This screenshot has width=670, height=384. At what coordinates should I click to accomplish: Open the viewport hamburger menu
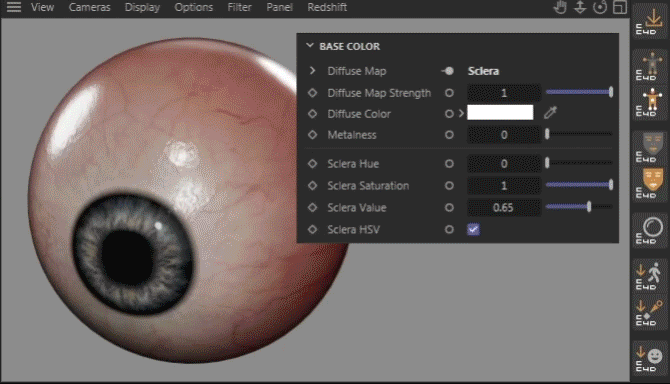coord(14,7)
